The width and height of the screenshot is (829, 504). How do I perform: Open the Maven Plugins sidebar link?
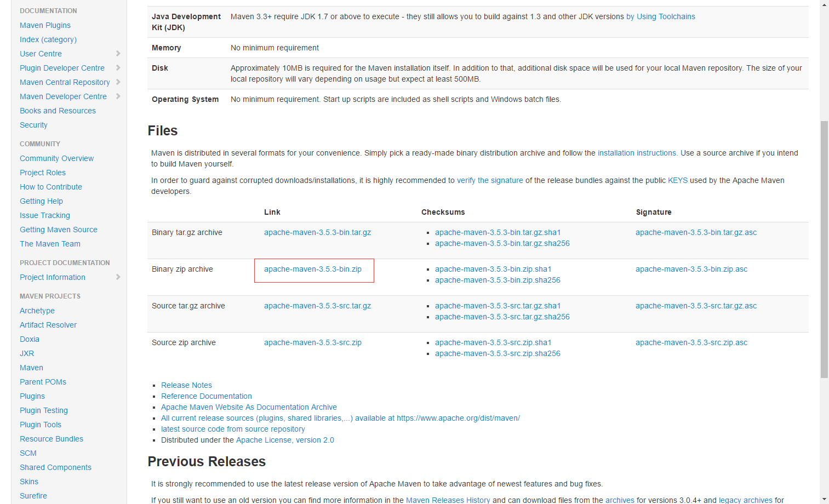coord(45,25)
